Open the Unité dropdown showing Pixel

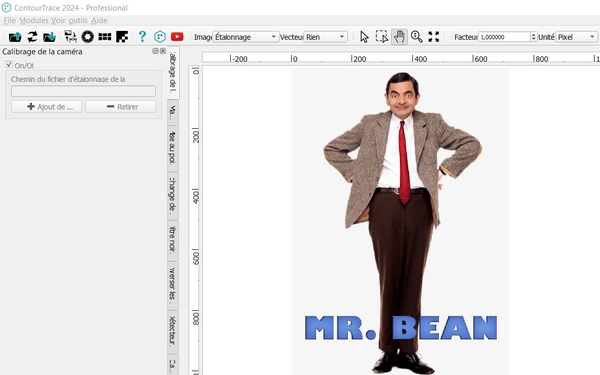point(576,37)
